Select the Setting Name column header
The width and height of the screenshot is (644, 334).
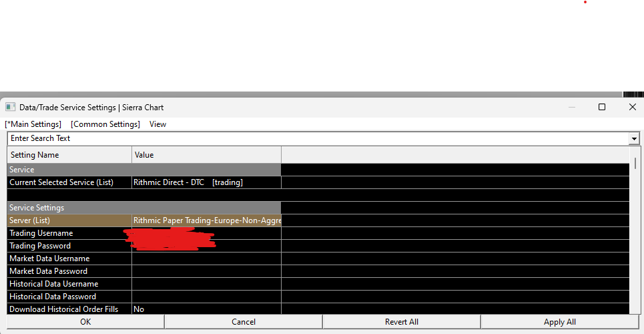pyautogui.click(x=70, y=155)
